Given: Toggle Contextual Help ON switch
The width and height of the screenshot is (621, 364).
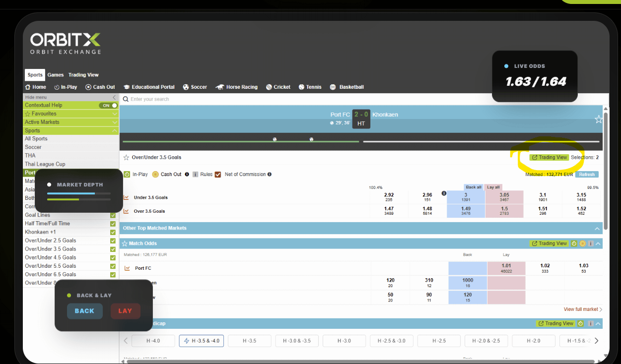Looking at the screenshot, I should click(108, 105).
